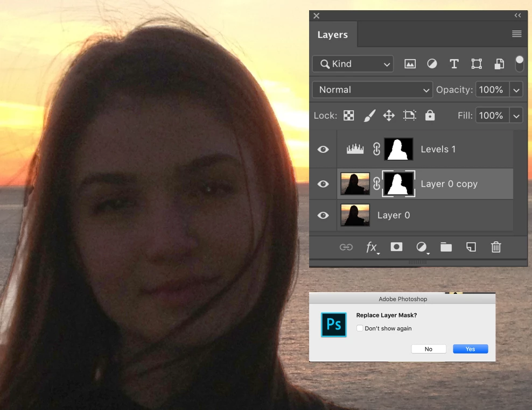The image size is (532, 410).
Task: Open the fx layer style menu
Action: [372, 247]
